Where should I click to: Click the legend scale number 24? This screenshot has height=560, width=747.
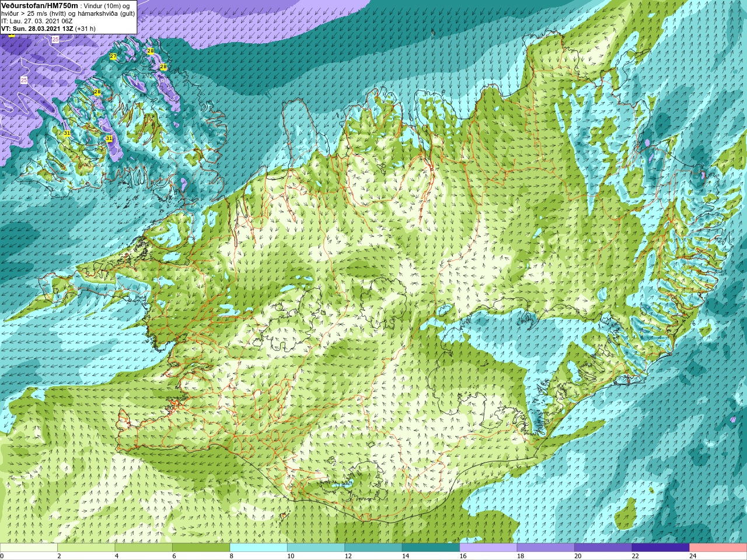coord(693,556)
